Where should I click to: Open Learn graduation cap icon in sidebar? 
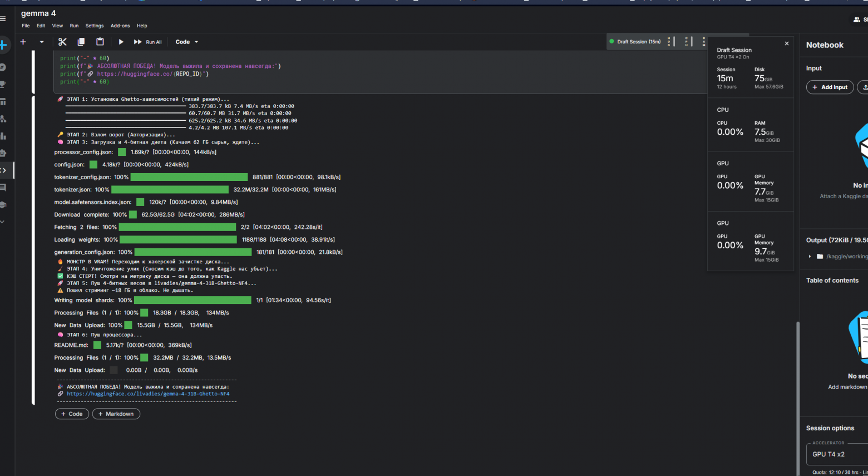click(x=3, y=205)
